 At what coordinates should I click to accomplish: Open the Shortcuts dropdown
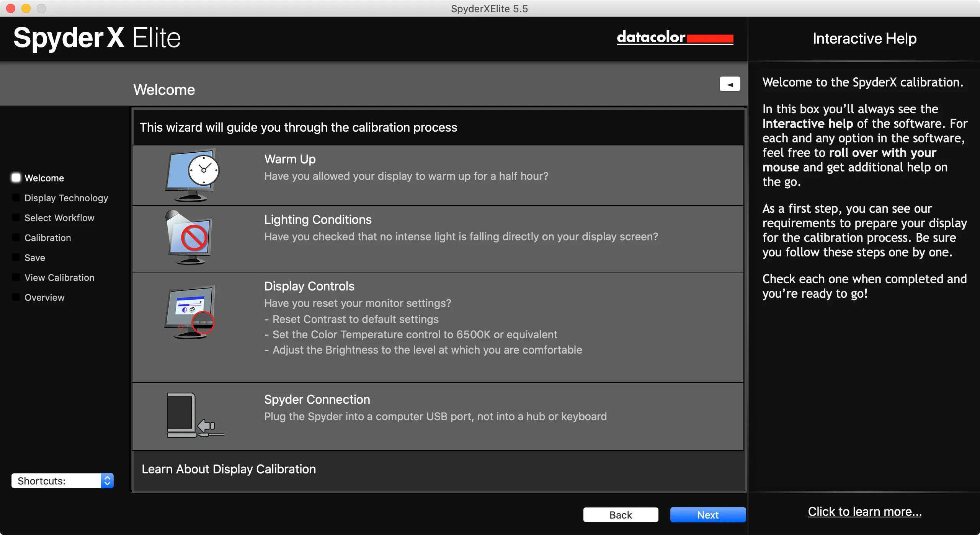(x=57, y=481)
